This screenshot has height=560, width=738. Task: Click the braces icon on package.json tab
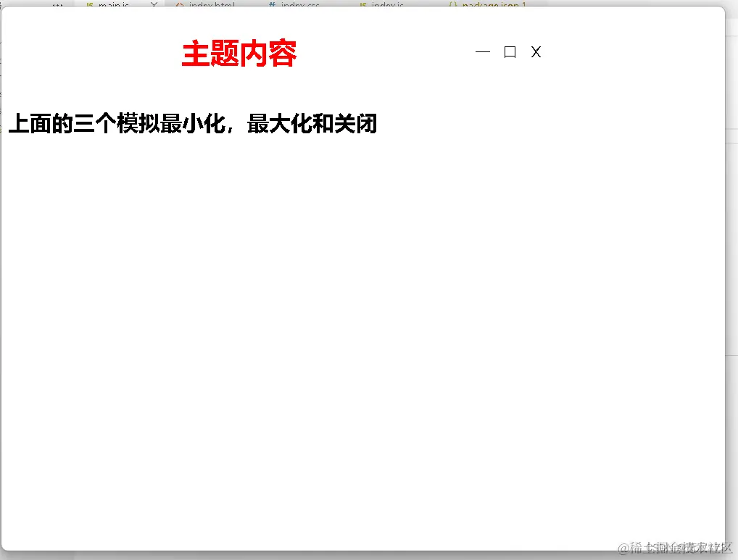click(455, 4)
